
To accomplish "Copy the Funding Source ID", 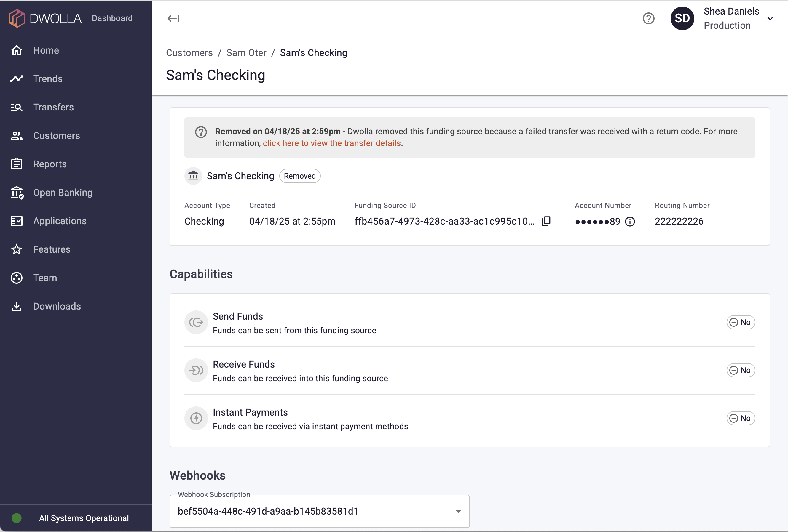I will pos(546,221).
